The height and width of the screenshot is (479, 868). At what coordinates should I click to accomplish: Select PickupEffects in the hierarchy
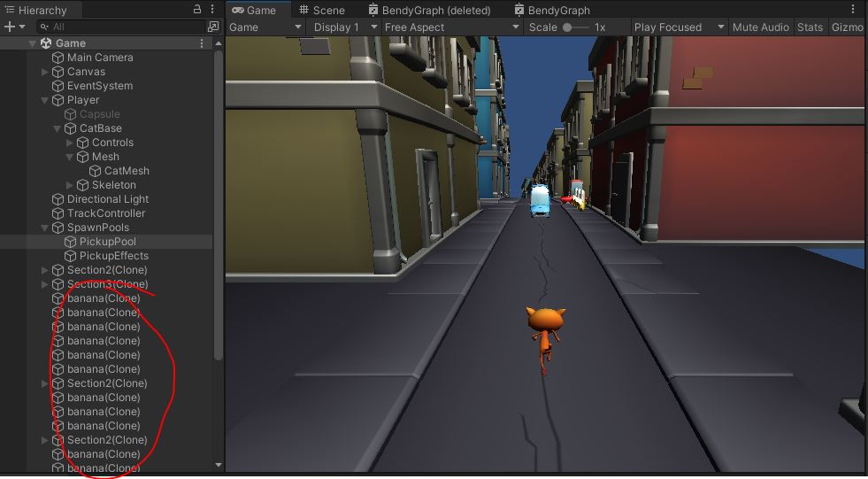(x=113, y=256)
